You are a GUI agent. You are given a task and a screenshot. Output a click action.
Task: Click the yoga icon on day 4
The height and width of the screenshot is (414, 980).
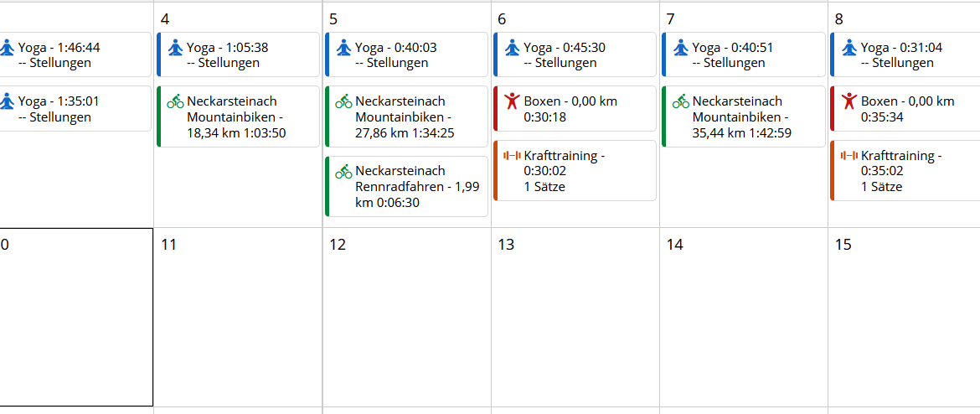(x=175, y=48)
